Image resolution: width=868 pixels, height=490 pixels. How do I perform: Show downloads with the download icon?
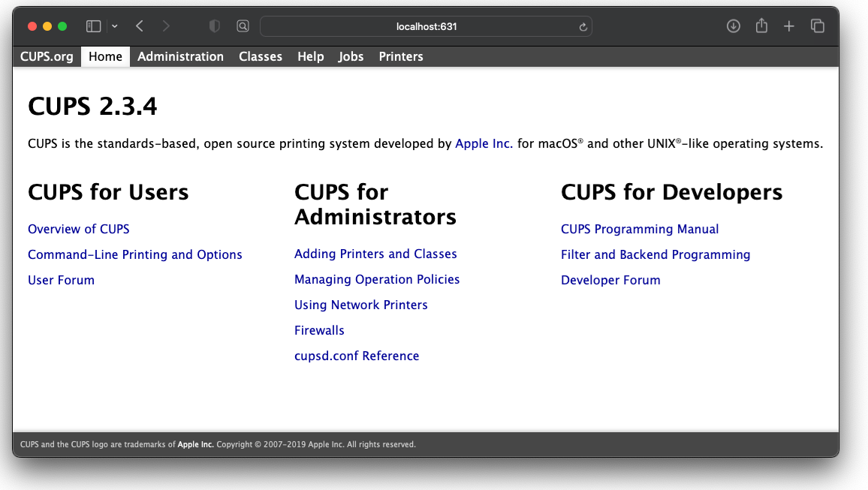coord(734,26)
